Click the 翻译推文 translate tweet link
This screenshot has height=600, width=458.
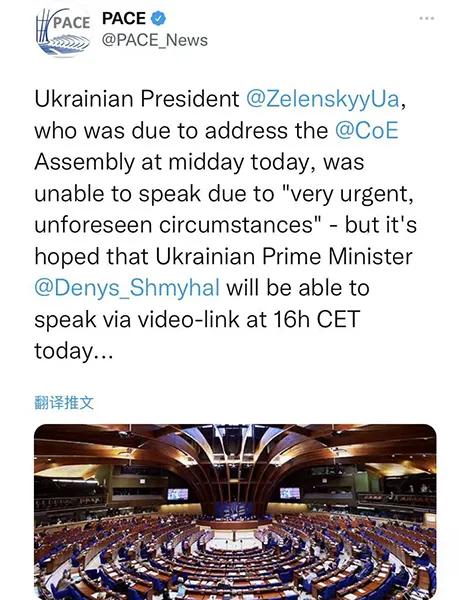[x=64, y=403]
